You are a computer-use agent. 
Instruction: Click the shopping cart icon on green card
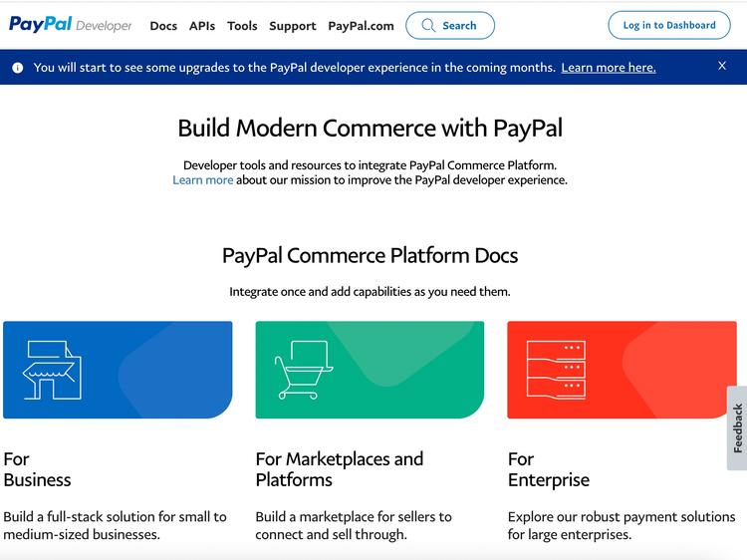click(x=304, y=370)
